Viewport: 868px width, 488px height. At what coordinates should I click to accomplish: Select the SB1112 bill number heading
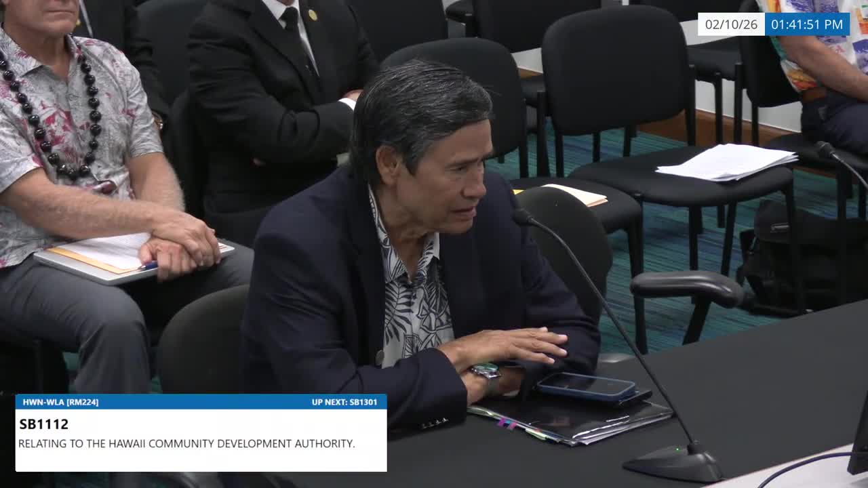tap(43, 424)
